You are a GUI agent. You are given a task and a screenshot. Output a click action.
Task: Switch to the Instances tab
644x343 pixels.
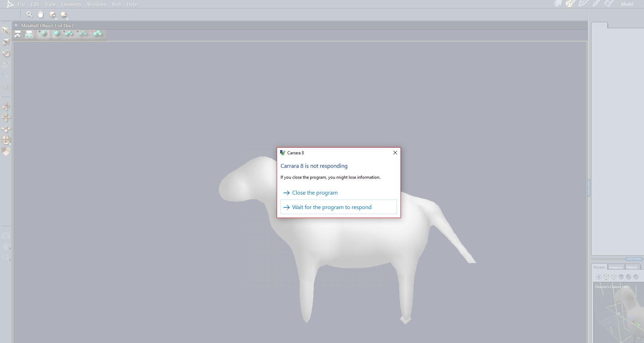pos(615,267)
